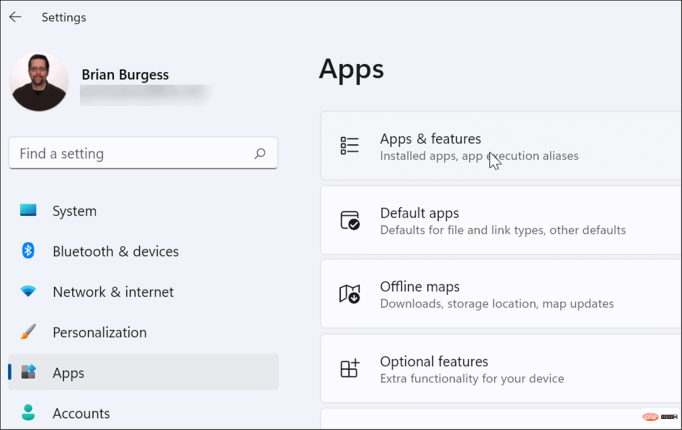Click the Optional features icon
Image resolution: width=682 pixels, height=430 pixels.
[x=350, y=368]
